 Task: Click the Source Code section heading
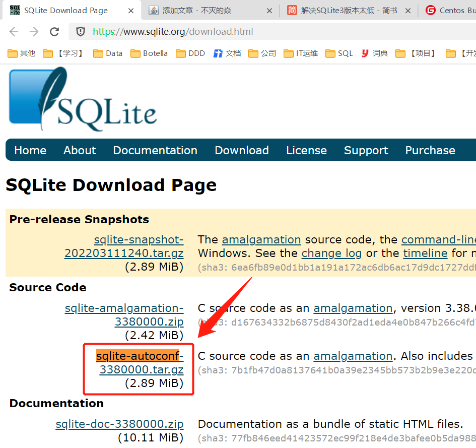[48, 287]
